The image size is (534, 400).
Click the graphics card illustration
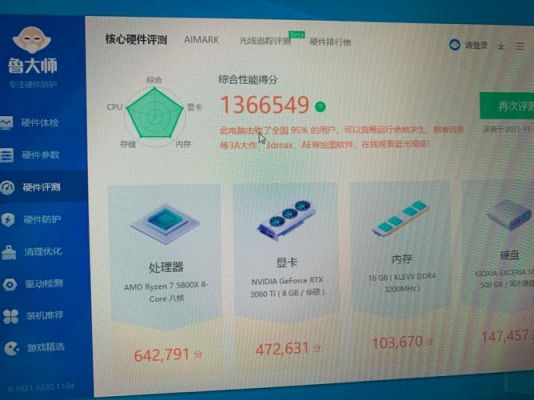point(286,220)
